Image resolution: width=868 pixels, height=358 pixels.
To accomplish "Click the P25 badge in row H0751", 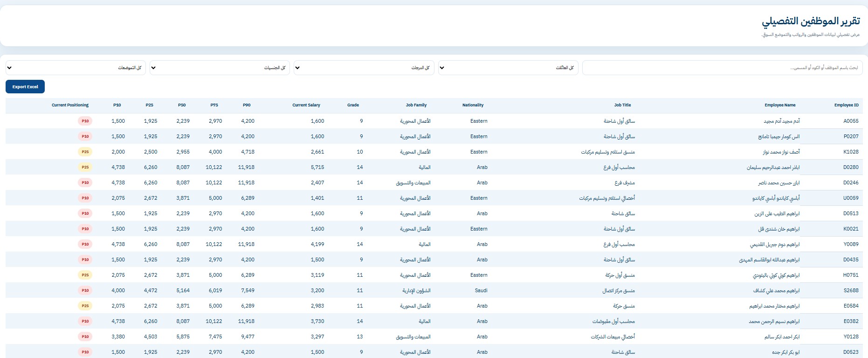I will tap(85, 275).
